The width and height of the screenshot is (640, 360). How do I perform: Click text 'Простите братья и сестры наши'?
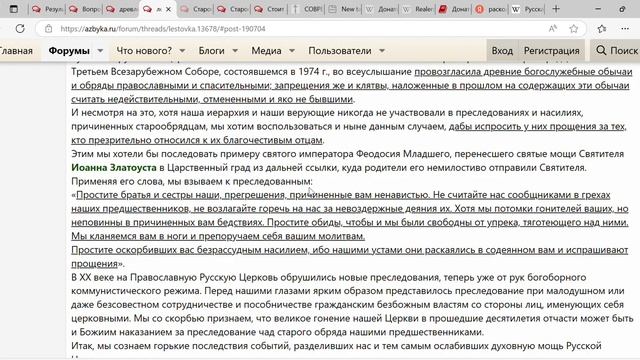point(149,195)
